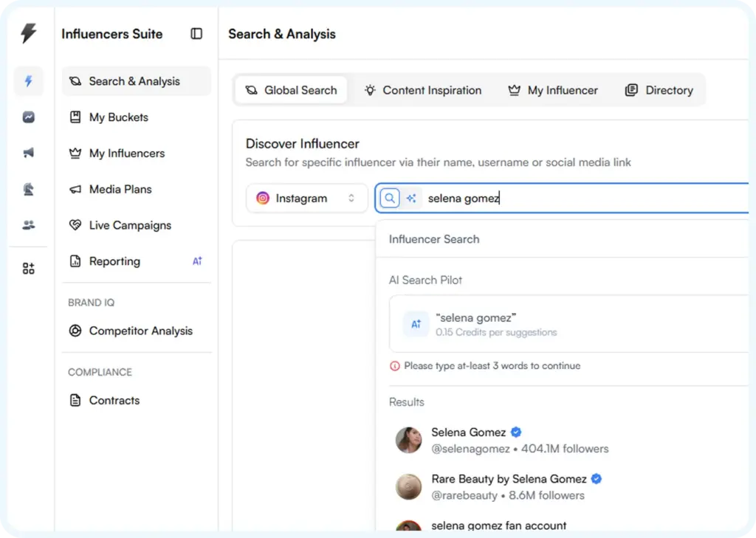Open the megaphone rail icon
Screen dimensions: 756x538
29,153
